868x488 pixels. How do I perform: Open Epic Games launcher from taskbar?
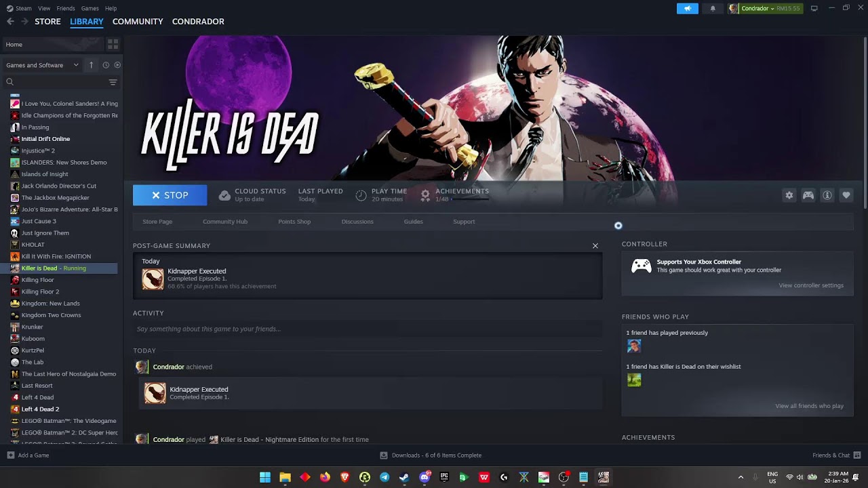point(444,477)
